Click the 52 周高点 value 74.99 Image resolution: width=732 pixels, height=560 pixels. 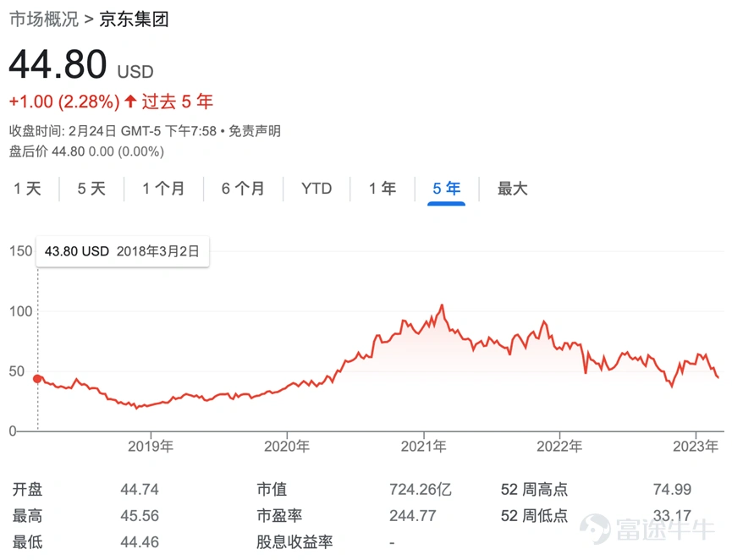[672, 489]
